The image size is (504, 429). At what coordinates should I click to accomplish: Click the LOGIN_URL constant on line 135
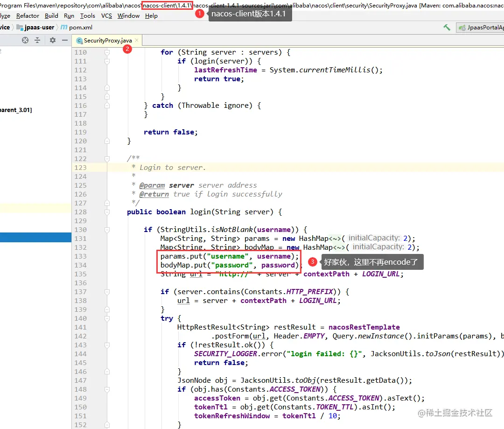381,274
